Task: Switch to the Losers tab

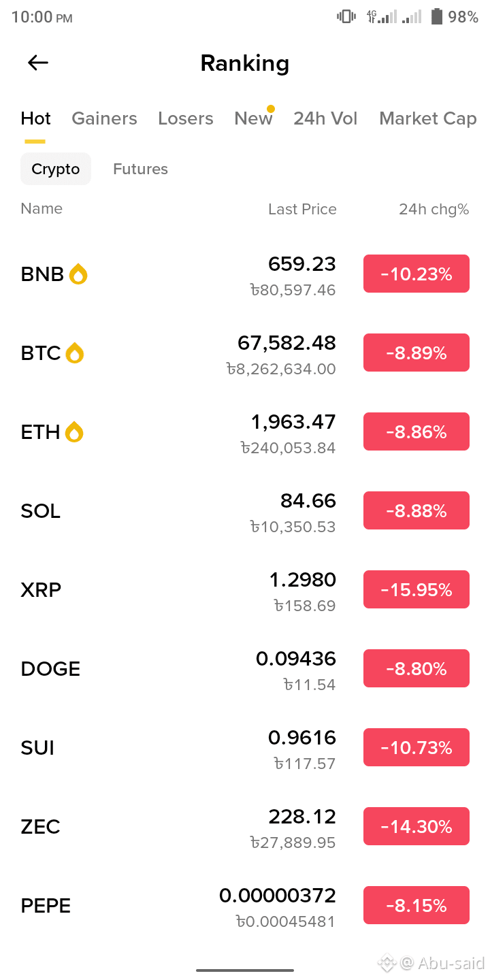Action: click(x=185, y=118)
